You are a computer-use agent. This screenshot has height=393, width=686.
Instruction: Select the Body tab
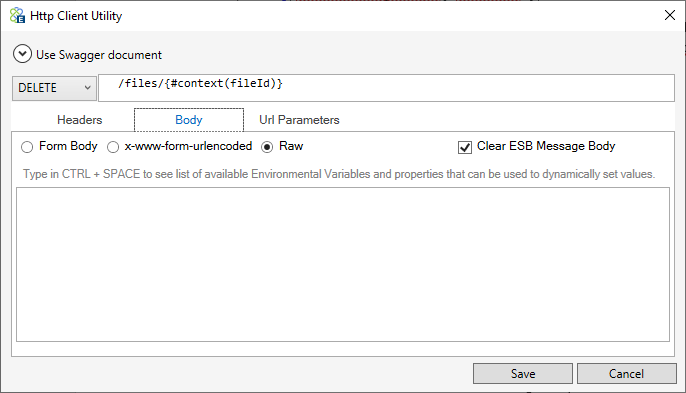pos(189,120)
